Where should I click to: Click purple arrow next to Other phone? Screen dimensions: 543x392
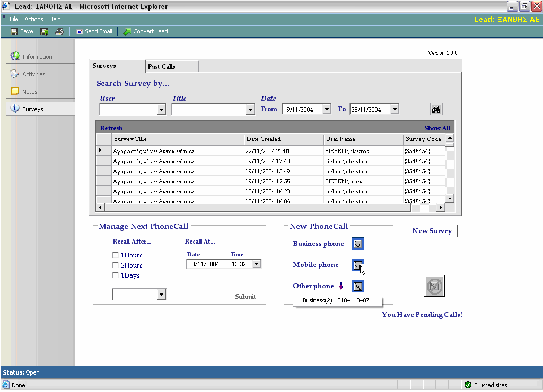pyautogui.click(x=341, y=286)
